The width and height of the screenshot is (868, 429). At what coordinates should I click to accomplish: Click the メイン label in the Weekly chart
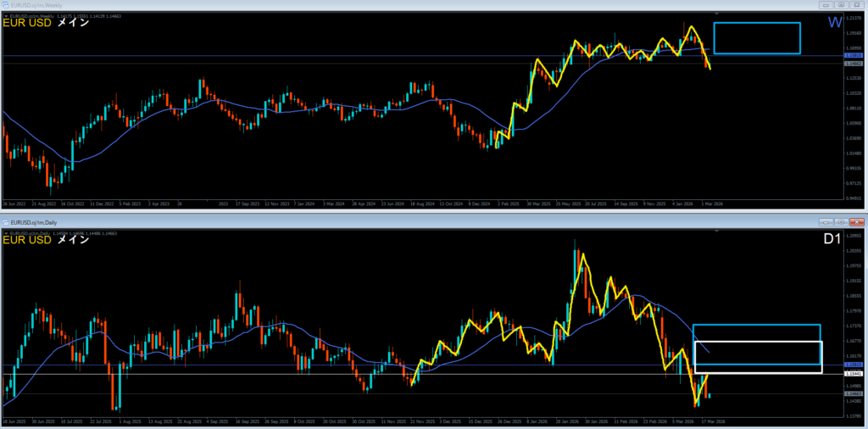coord(73,23)
